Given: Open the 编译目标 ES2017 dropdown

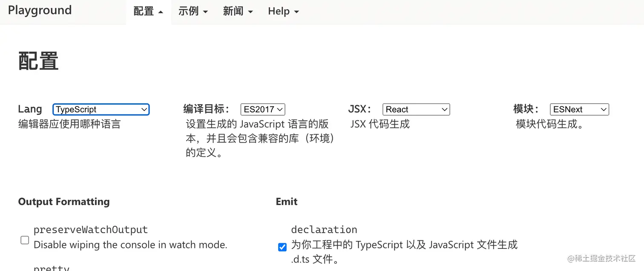Looking at the screenshot, I should [263, 109].
